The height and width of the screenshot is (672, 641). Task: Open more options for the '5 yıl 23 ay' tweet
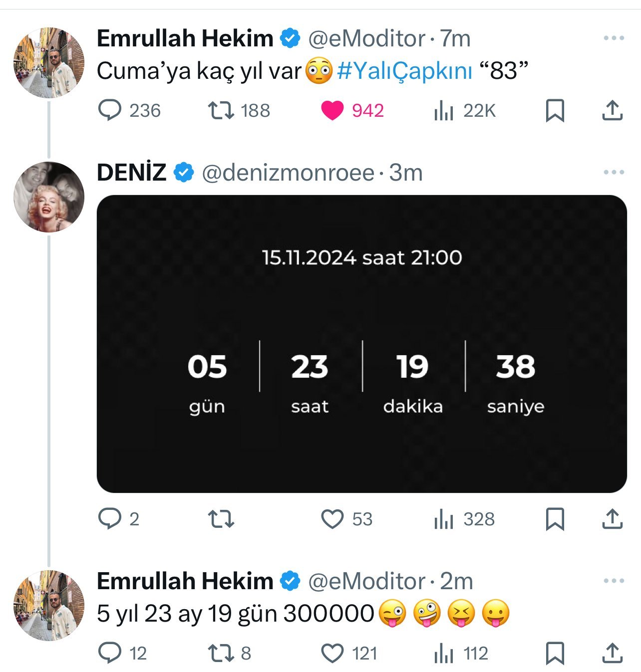(x=614, y=581)
